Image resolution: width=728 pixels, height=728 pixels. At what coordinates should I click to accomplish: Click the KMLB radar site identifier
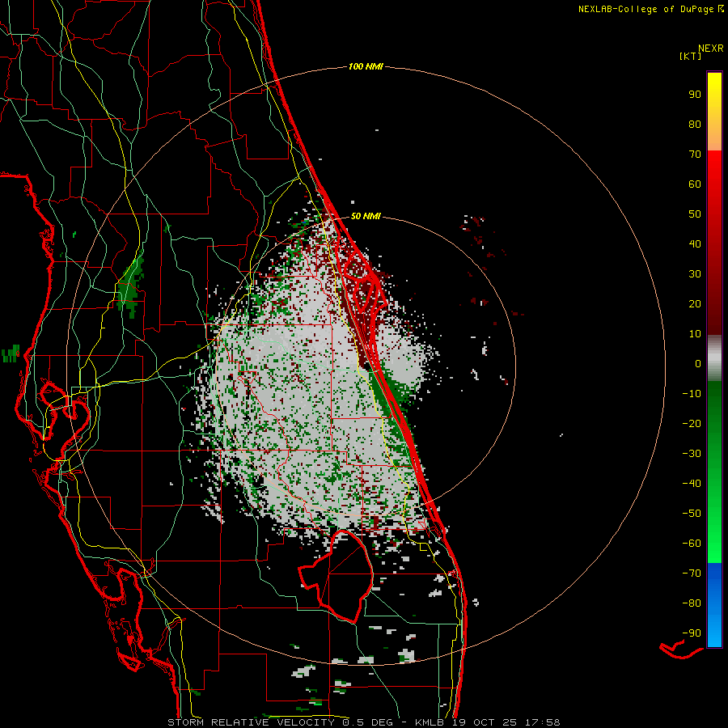(x=430, y=722)
